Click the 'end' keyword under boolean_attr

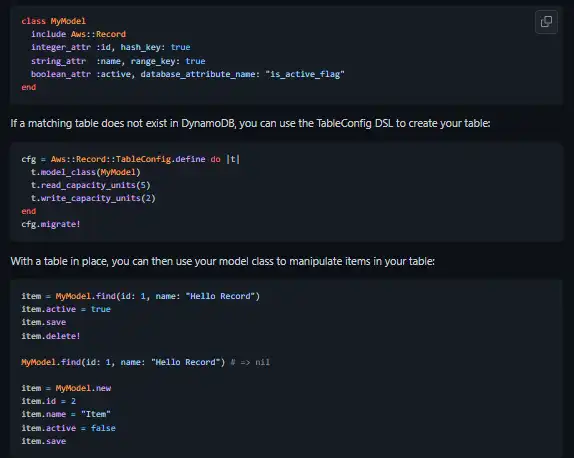(29, 87)
